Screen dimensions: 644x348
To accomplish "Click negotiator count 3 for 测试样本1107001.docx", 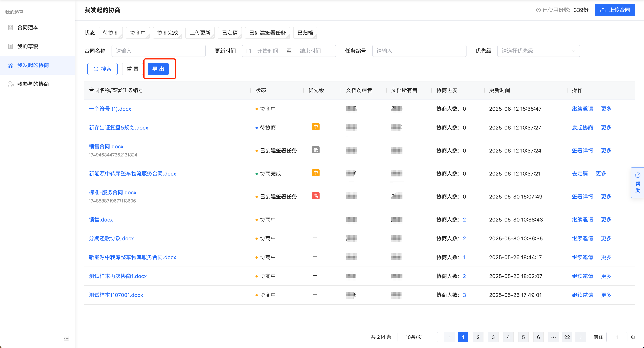I will pos(464,295).
